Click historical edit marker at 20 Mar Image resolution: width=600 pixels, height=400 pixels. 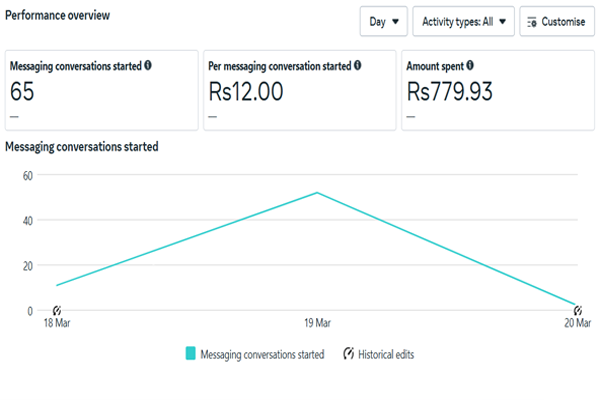point(577,310)
